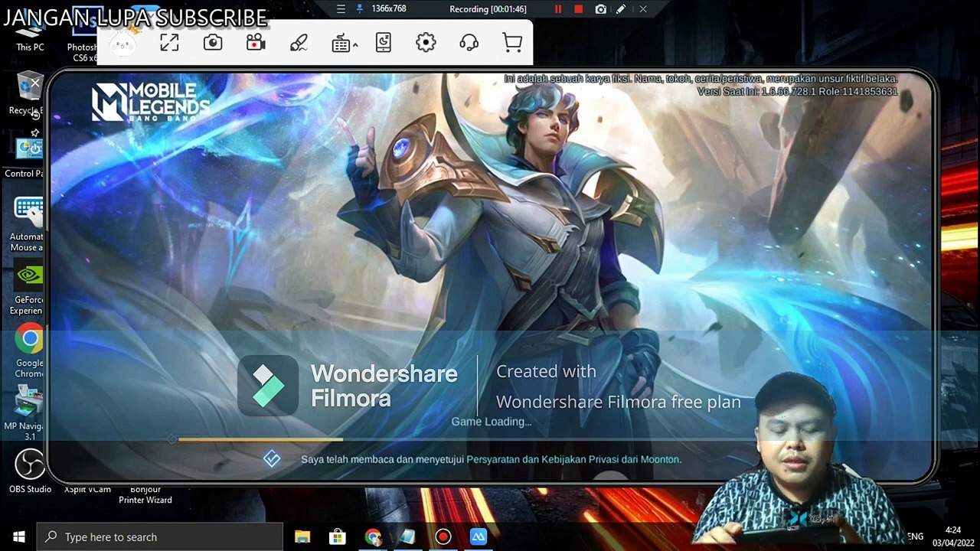Open the shopping cart purchase icon

(x=513, y=43)
